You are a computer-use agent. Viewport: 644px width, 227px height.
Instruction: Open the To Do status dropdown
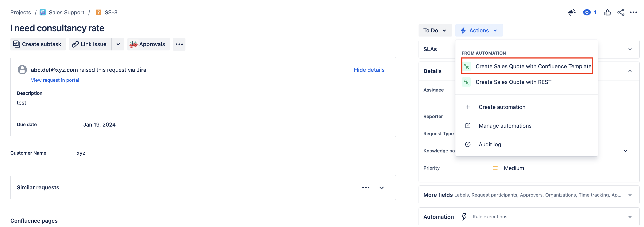[435, 30]
